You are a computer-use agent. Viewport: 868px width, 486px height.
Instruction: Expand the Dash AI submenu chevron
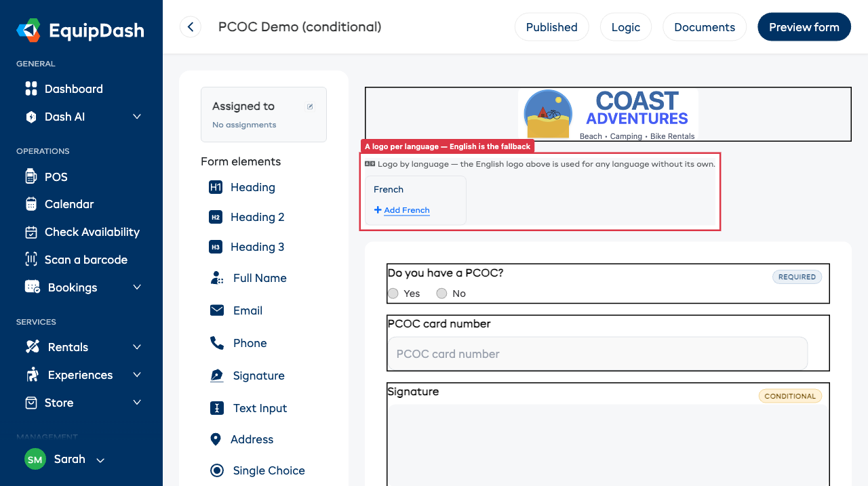(137, 117)
